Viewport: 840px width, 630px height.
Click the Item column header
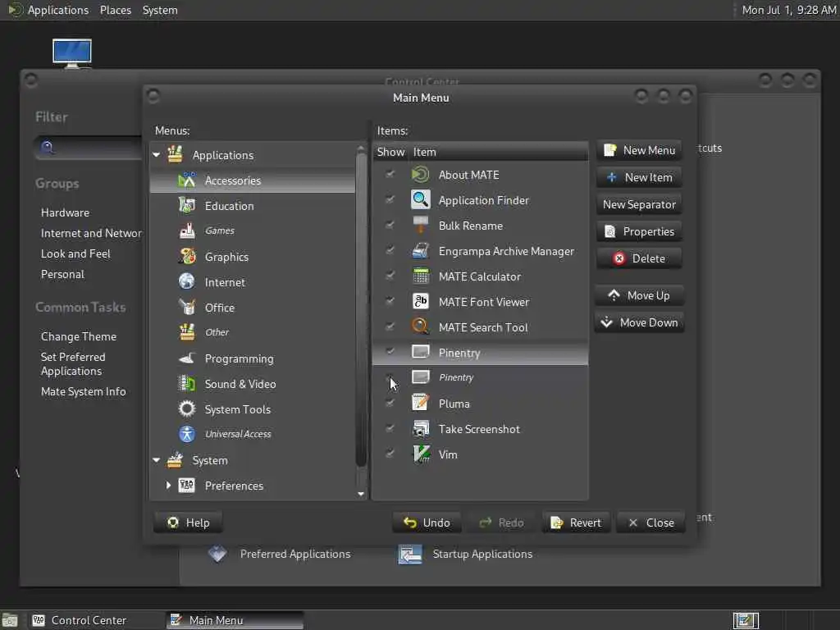[x=498, y=152]
